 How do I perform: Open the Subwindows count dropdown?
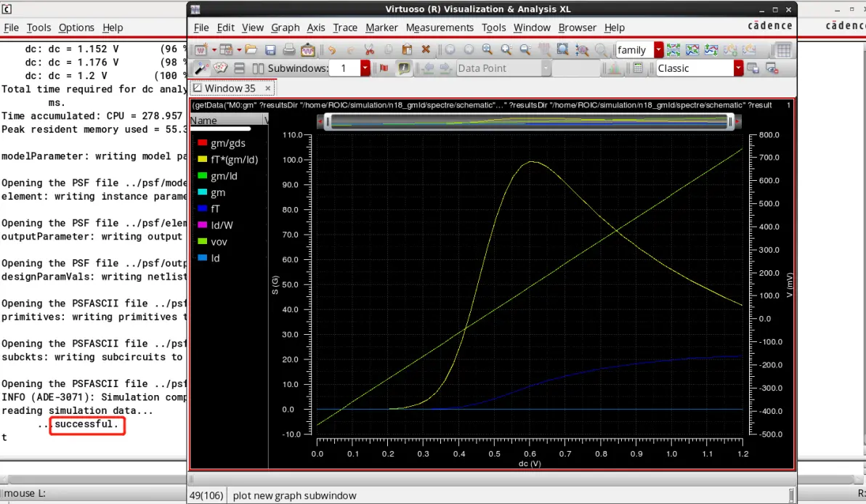coord(365,68)
